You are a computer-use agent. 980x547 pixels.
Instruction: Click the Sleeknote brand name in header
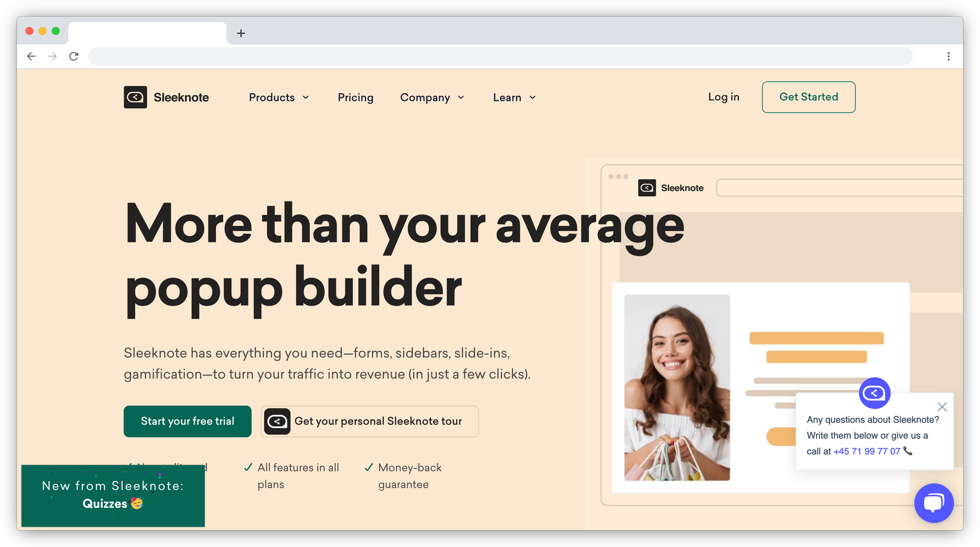point(181,97)
